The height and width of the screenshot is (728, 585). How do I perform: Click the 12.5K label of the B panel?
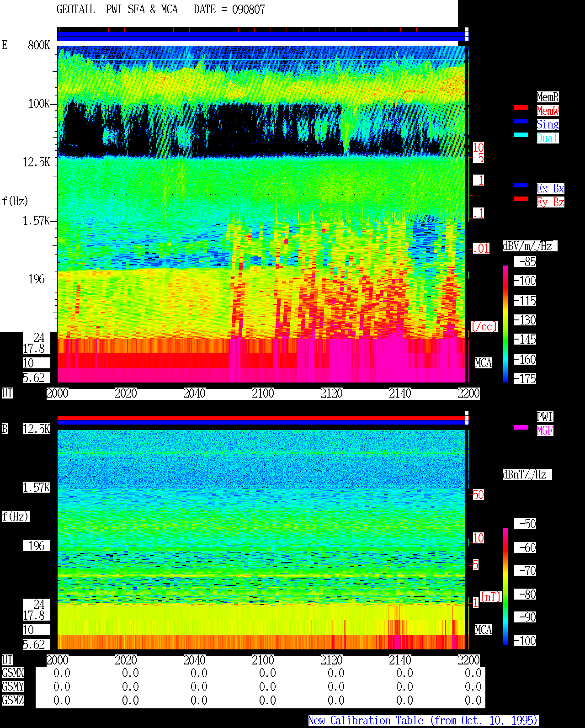(37, 429)
